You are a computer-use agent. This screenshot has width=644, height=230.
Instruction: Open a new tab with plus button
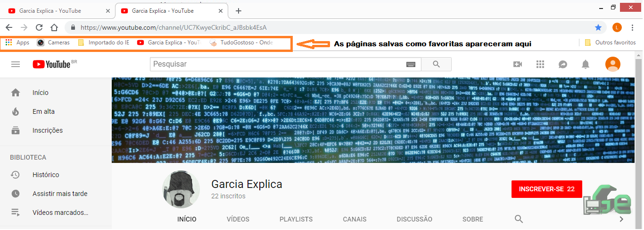(239, 10)
